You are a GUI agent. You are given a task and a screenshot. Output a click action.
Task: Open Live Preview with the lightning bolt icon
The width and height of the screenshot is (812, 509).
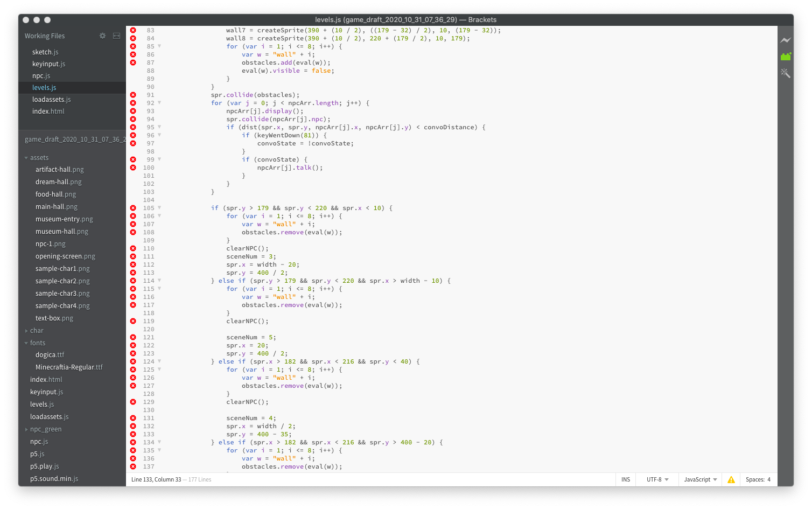coord(786,40)
